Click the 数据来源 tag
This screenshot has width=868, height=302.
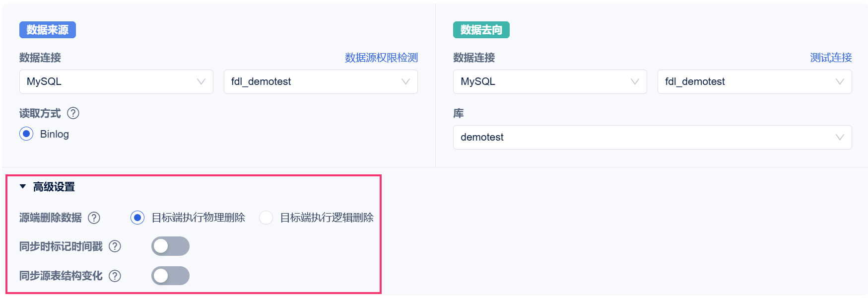pos(48,30)
